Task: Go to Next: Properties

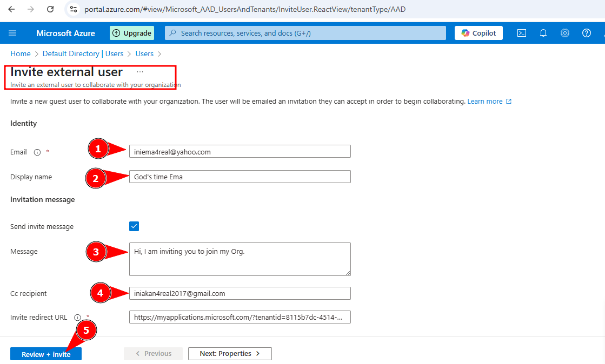Action: point(230,354)
